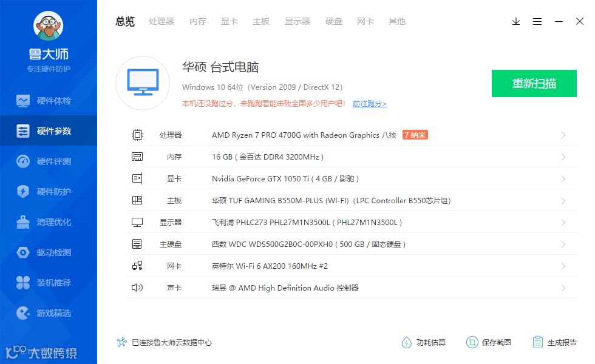
Task: Switch to the 网卡 tab
Action: point(365,22)
